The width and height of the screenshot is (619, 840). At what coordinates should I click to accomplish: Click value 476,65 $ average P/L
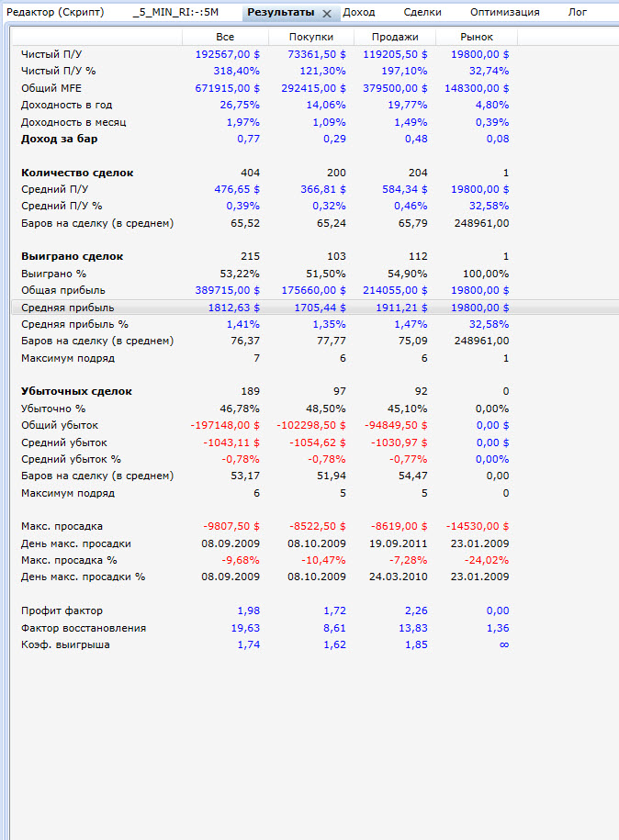[237, 189]
